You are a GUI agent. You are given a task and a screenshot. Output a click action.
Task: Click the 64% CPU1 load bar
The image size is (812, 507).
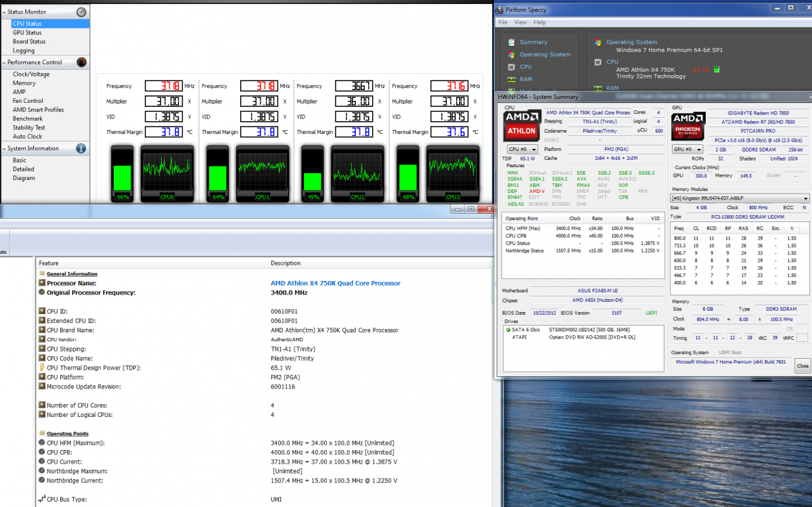coord(218,173)
